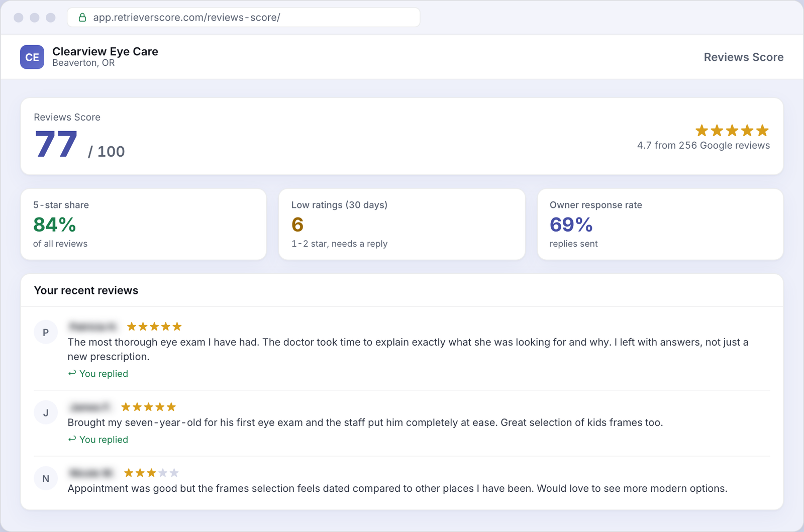Open 'You replied' on the kids frames review

[x=104, y=440]
